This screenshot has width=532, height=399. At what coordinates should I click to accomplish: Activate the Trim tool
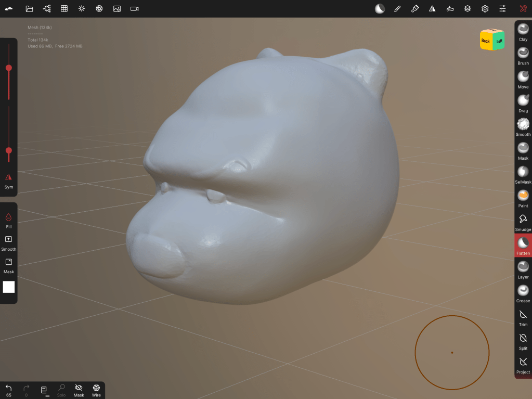tap(523, 317)
